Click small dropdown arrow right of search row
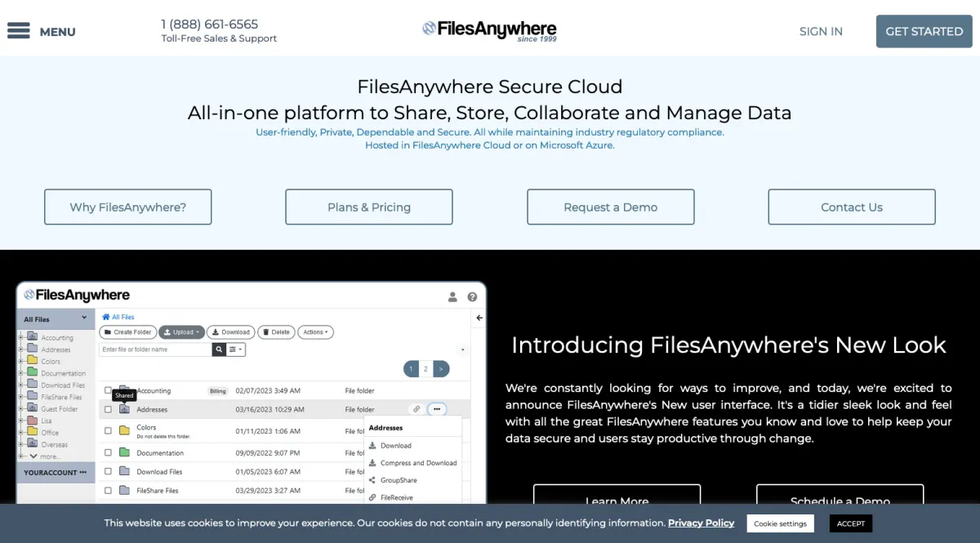The height and width of the screenshot is (543, 980). coord(463,350)
